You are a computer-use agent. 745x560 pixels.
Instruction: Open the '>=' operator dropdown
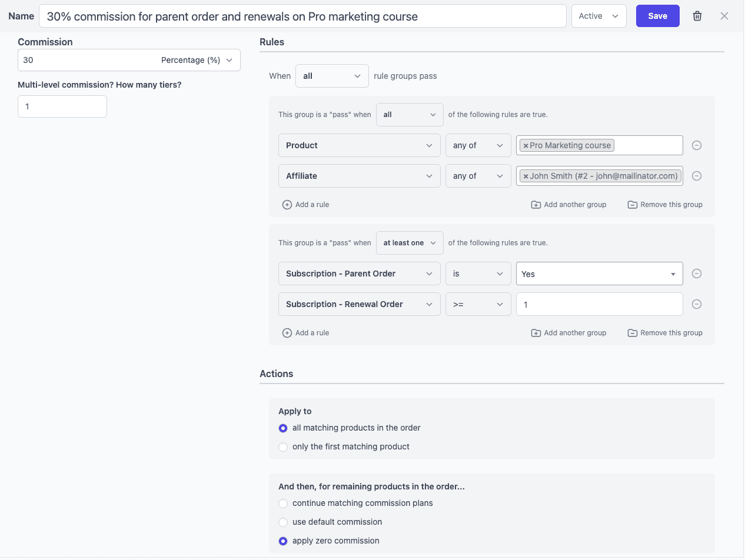[x=478, y=304]
